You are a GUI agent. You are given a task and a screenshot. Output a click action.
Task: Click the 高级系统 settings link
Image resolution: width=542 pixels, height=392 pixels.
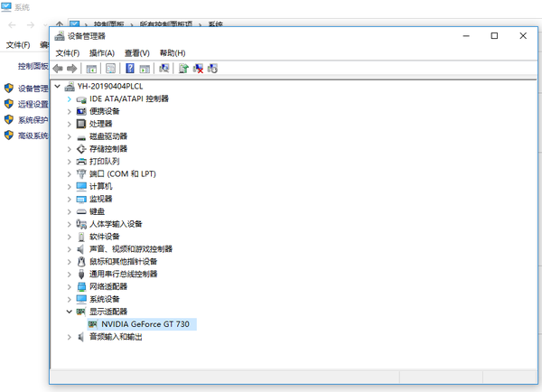coord(33,135)
